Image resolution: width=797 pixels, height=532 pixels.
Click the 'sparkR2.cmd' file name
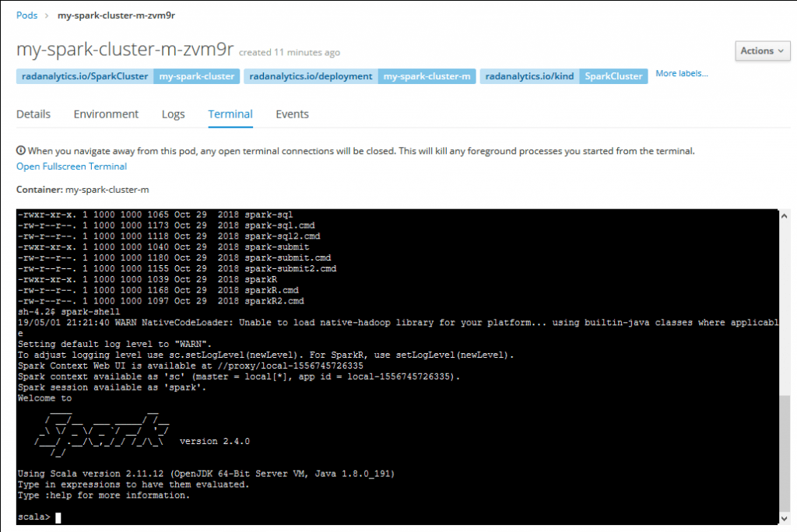[275, 301]
